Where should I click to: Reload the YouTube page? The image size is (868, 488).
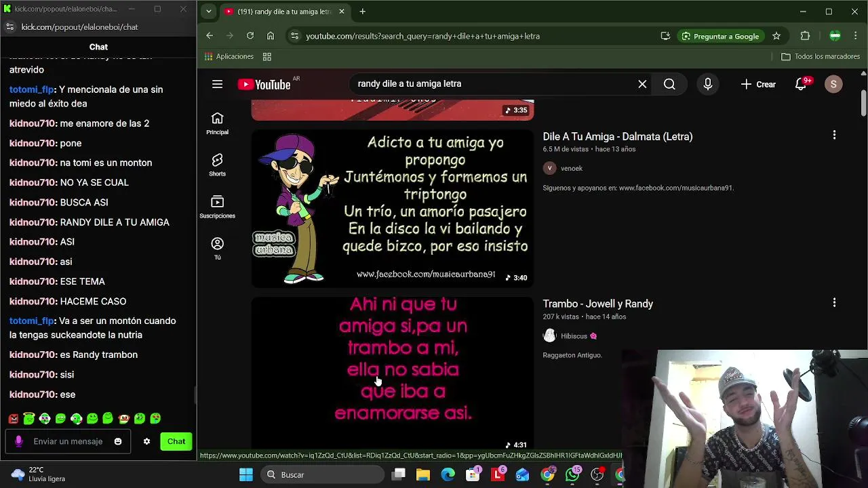click(x=250, y=36)
